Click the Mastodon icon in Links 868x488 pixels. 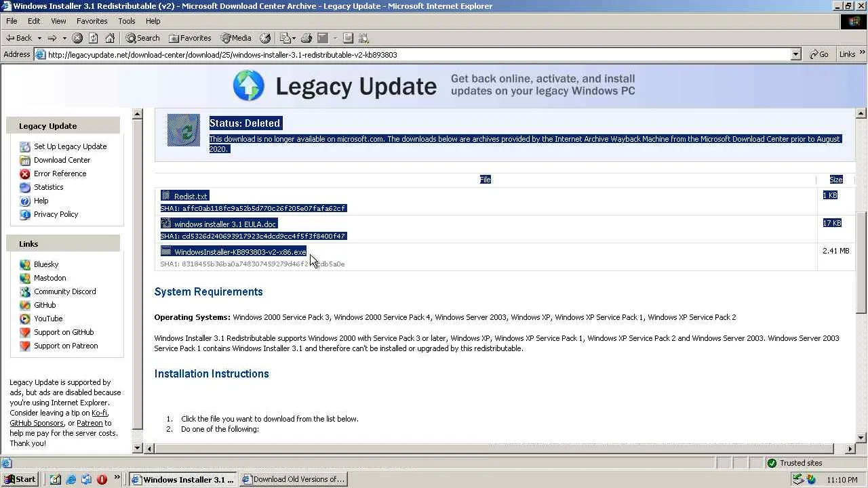click(x=25, y=278)
